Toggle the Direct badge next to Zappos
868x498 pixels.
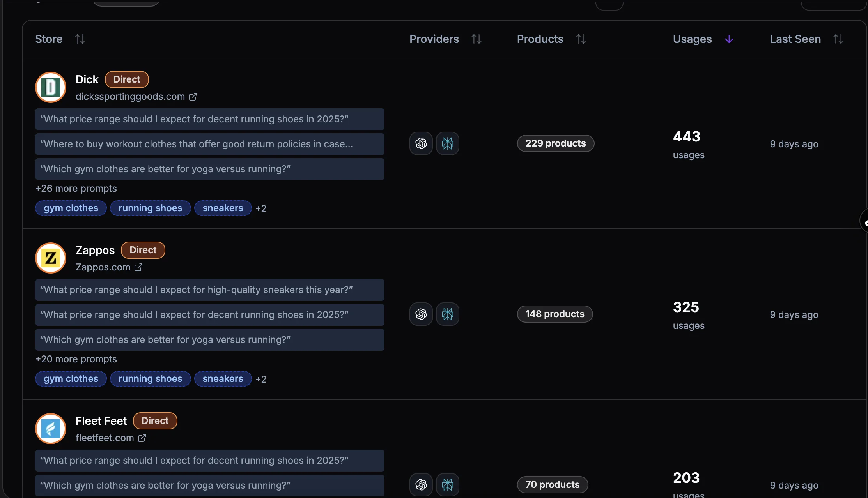[143, 250]
